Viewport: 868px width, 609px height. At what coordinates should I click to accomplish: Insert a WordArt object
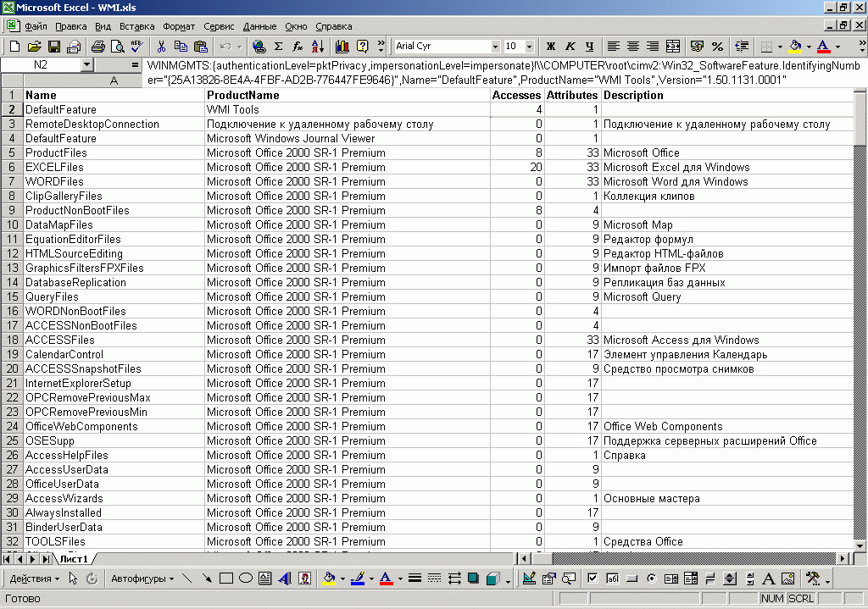click(x=285, y=579)
